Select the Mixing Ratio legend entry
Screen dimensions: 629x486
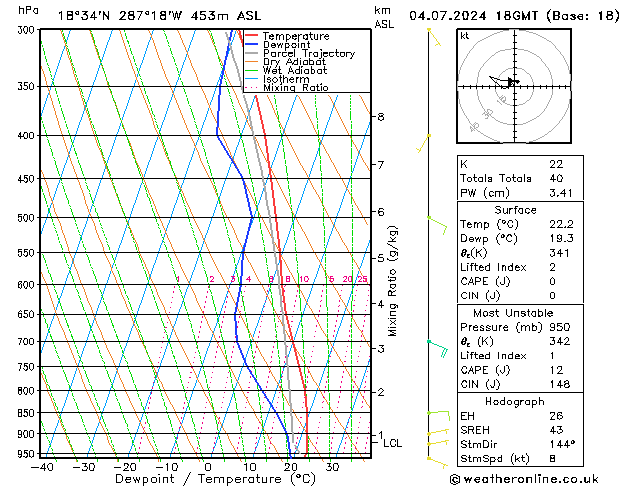(x=295, y=88)
